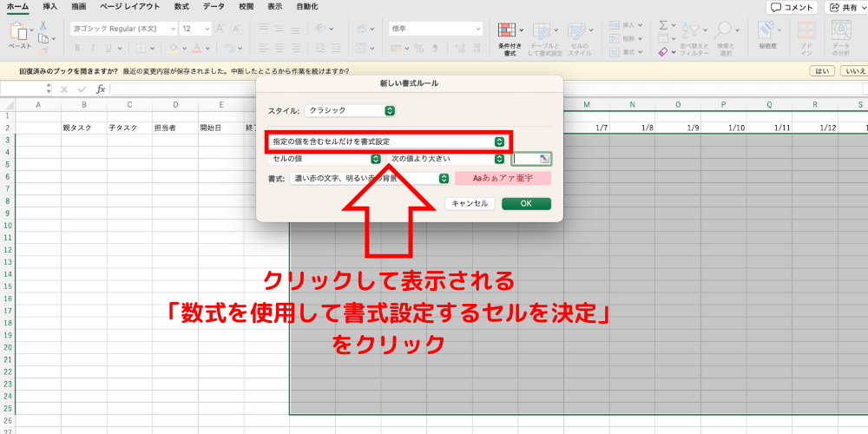
Task: Click the Copy icon in the ribbon
Action: coord(43,38)
